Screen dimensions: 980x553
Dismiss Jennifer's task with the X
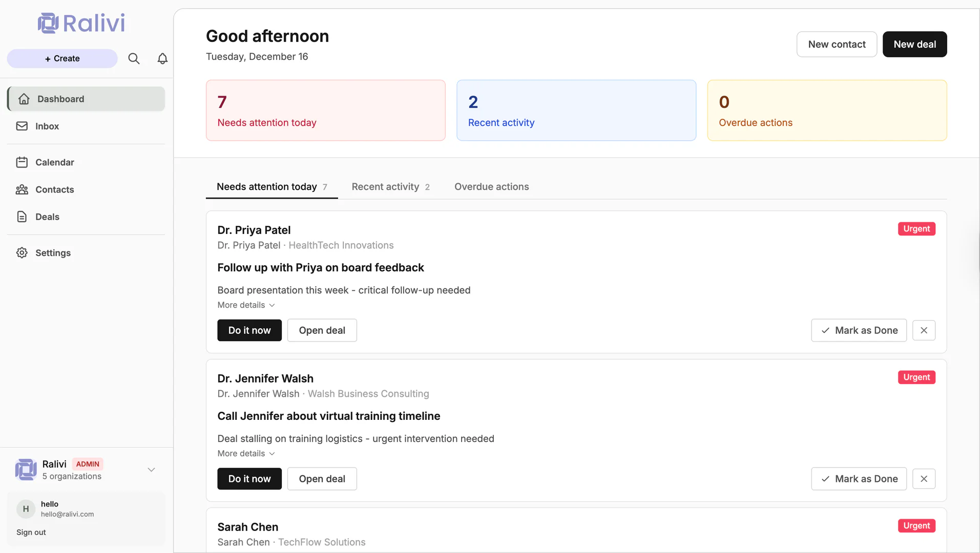(x=924, y=478)
